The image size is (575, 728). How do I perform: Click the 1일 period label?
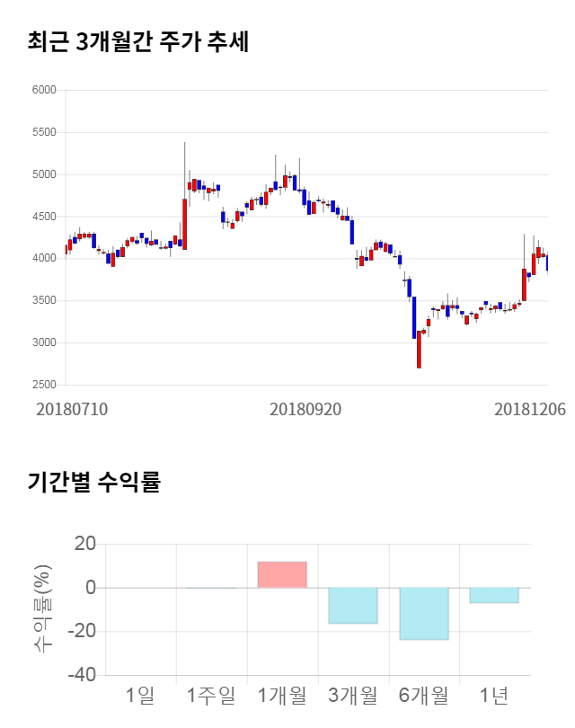pyautogui.click(x=140, y=695)
